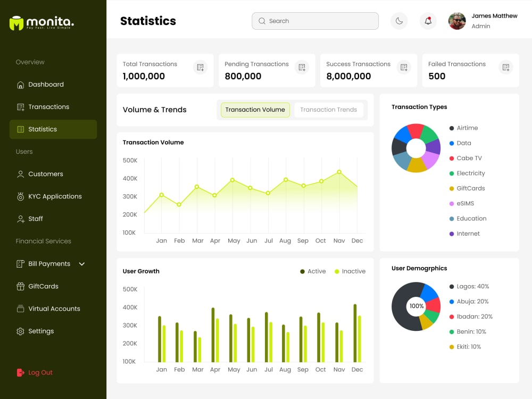The height and width of the screenshot is (399, 532).
Task: Click Lagos: 40% demographic entry
Action: click(x=469, y=286)
